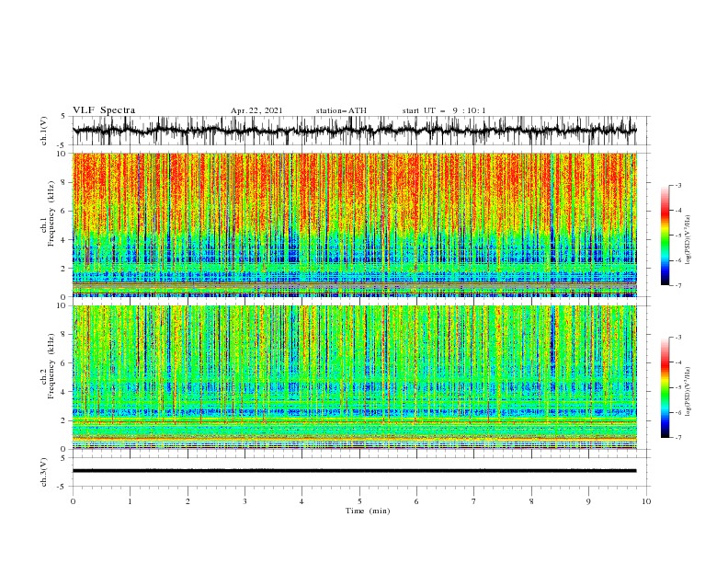Click the ch.2 PSD color scale bar
The image size is (728, 563).
coord(665,387)
